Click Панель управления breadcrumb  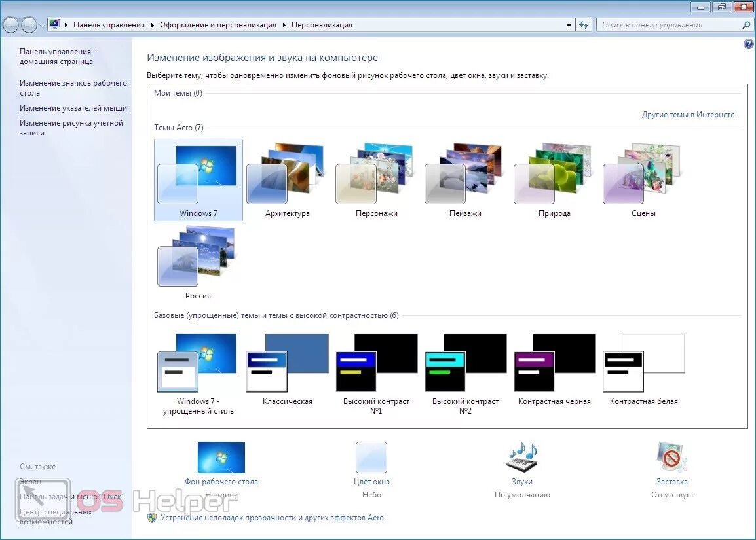click(109, 25)
